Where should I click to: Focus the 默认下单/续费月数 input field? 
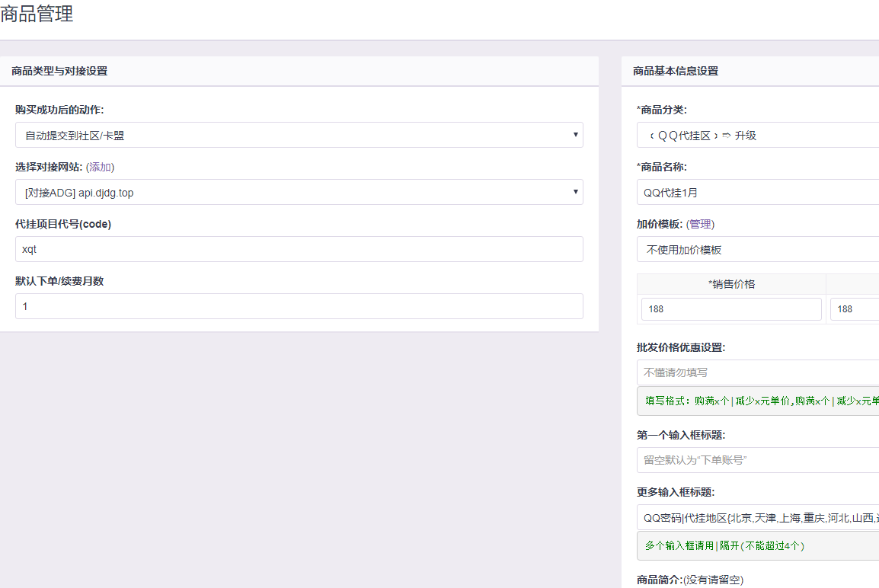[299, 306]
